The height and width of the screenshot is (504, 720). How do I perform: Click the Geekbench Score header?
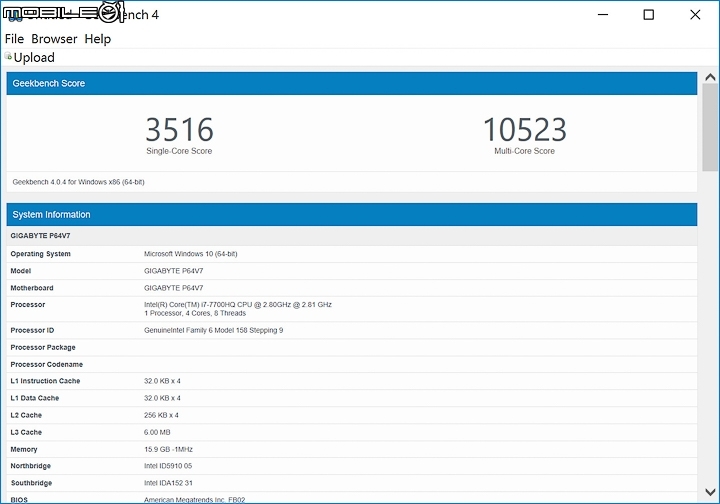[x=352, y=84]
